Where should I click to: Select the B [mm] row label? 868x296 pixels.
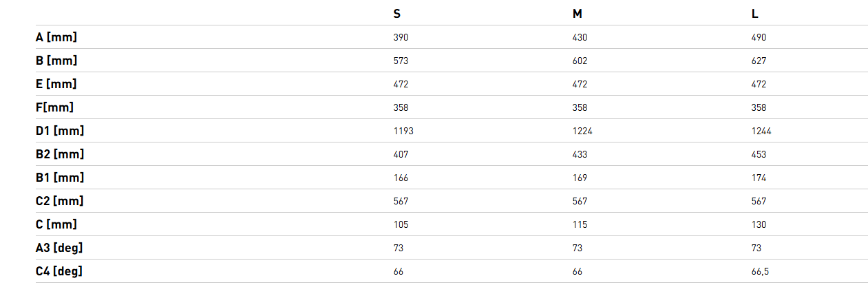click(56, 61)
